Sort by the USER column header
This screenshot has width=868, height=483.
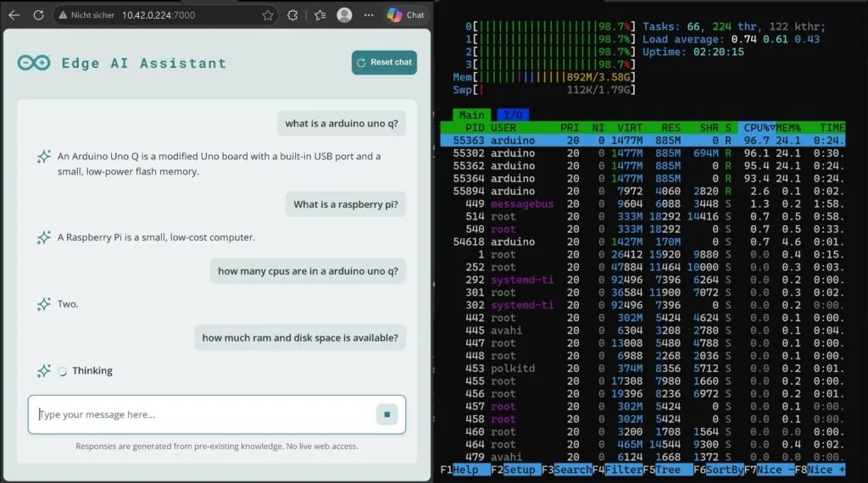pos(504,128)
